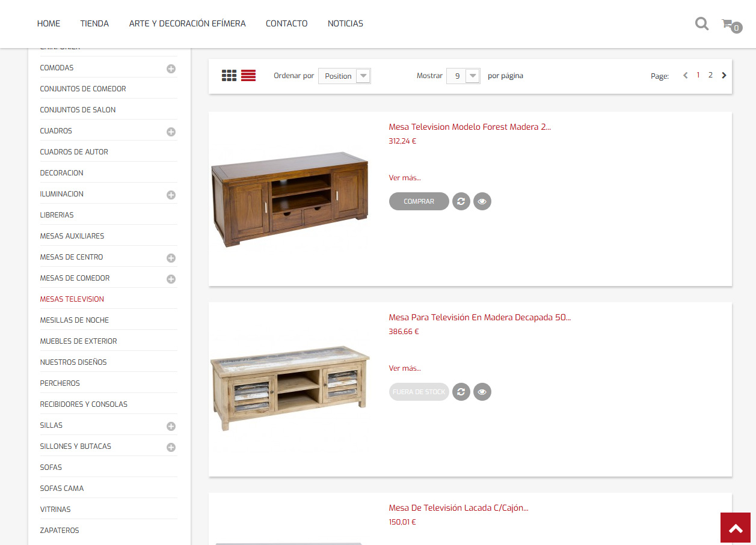756x545 pixels.
Task: Select CONJUNTOS DE COMEDOR category
Action: point(83,89)
